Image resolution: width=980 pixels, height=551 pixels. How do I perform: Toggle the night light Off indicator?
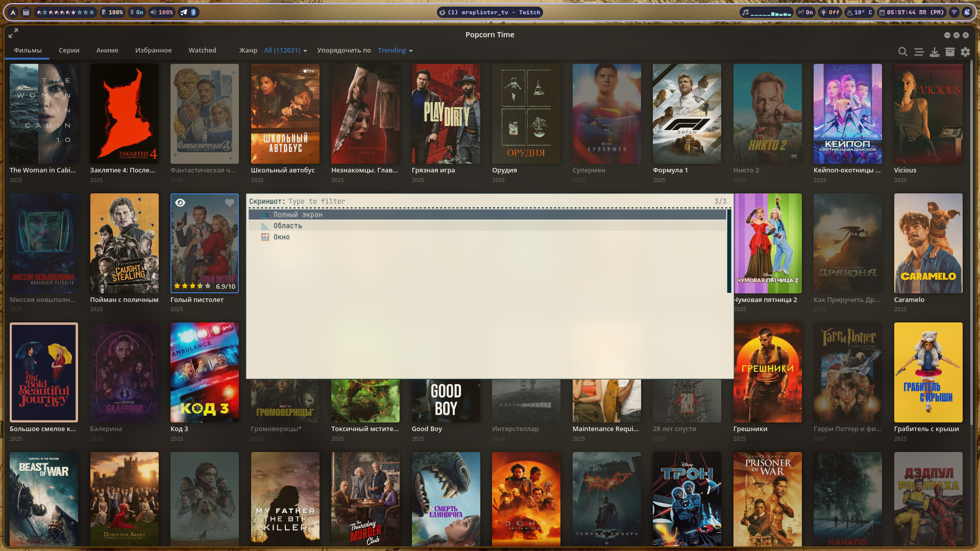click(x=830, y=12)
